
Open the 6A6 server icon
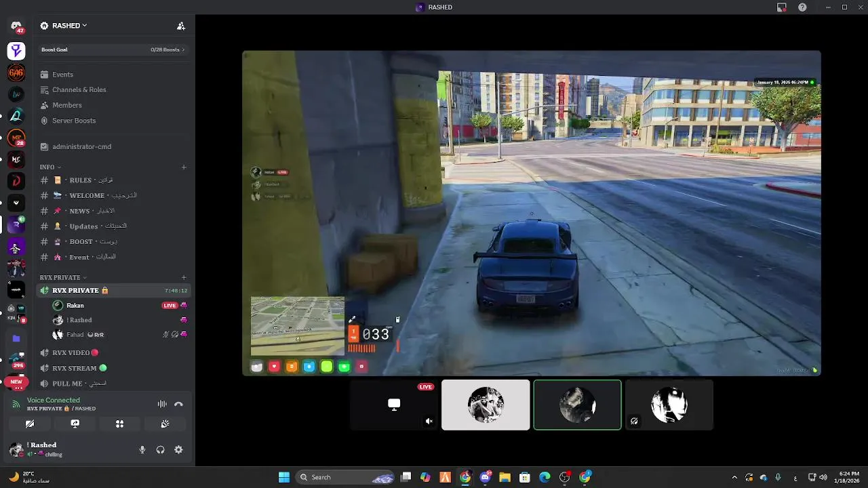16,73
